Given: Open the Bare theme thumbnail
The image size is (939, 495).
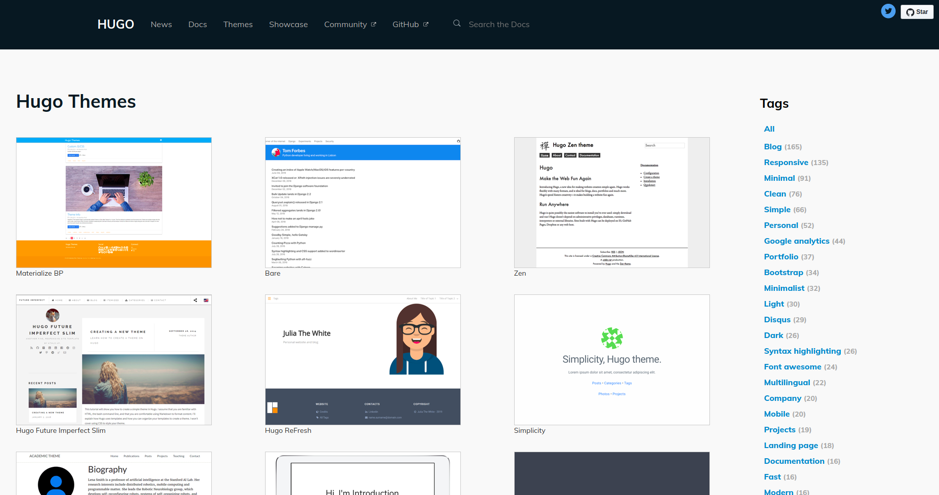Looking at the screenshot, I should coord(363,202).
